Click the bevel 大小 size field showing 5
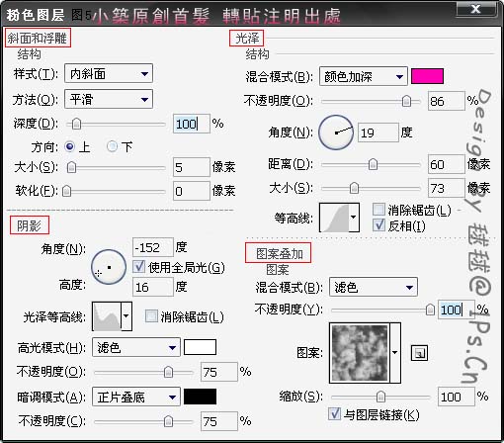This screenshot has height=443, width=504. coord(192,167)
